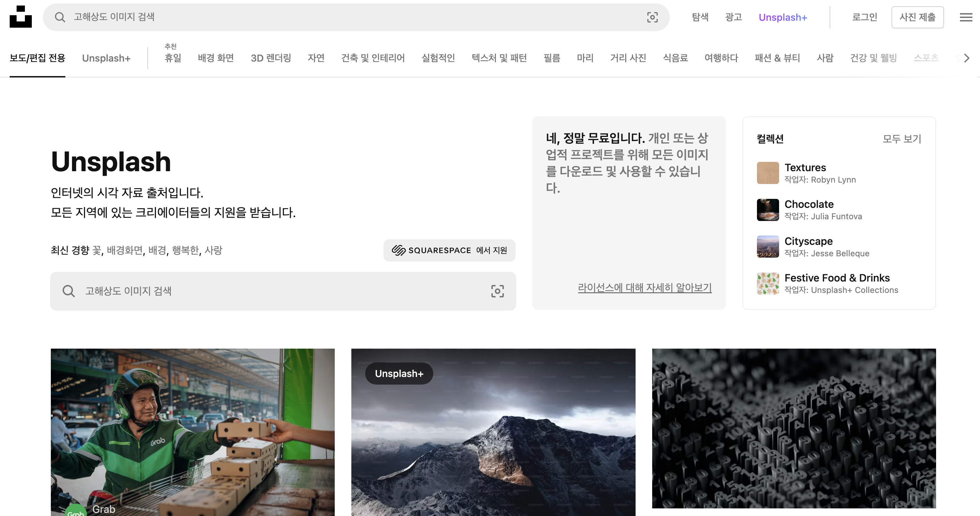This screenshot has height=516, width=980.
Task: Select the 자연 category tab
Action: pos(316,58)
